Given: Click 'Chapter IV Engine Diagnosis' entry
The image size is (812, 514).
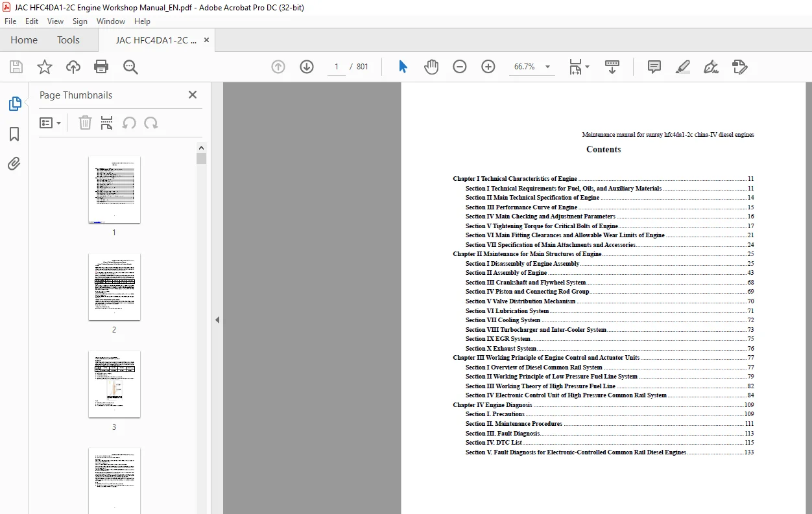Looking at the screenshot, I should pyautogui.click(x=492, y=405).
